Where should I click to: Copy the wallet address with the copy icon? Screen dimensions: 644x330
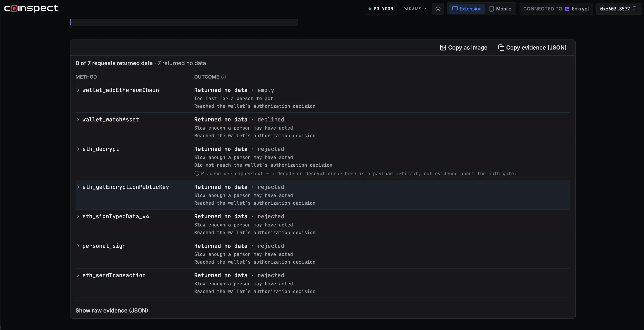point(635,9)
